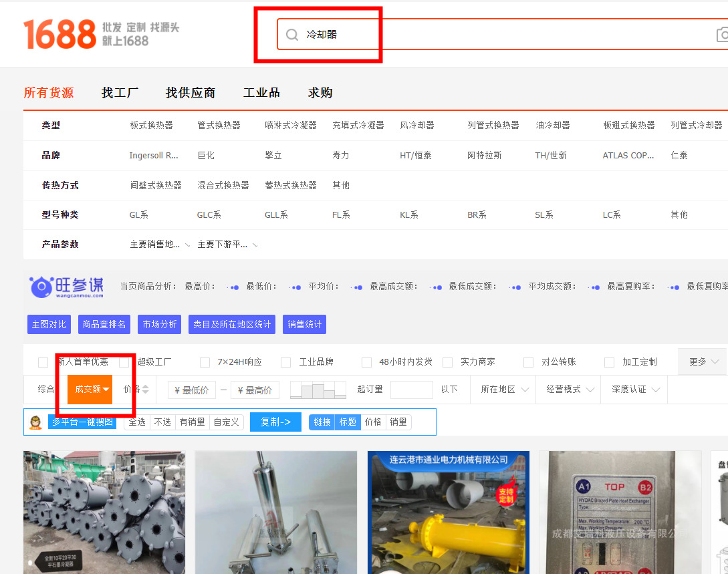Open the 工业品 tab
728x574 pixels.
261,93
